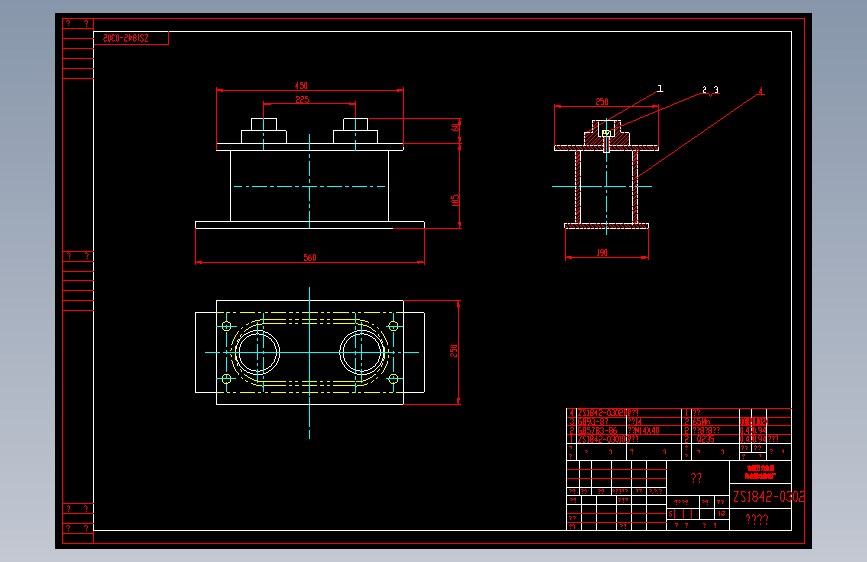The width and height of the screenshot is (867, 562).
Task: Select the 250 dimension above section view
Action: [x=602, y=102]
